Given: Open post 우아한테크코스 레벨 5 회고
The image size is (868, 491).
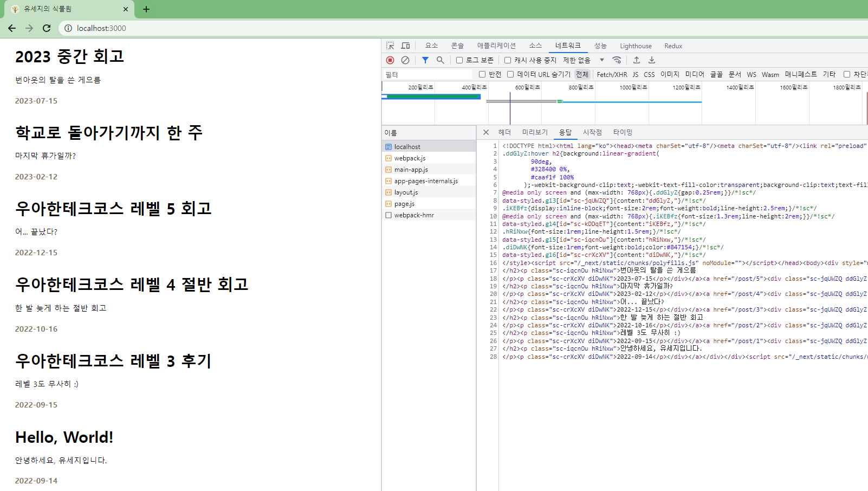Looking at the screenshot, I should [113, 208].
